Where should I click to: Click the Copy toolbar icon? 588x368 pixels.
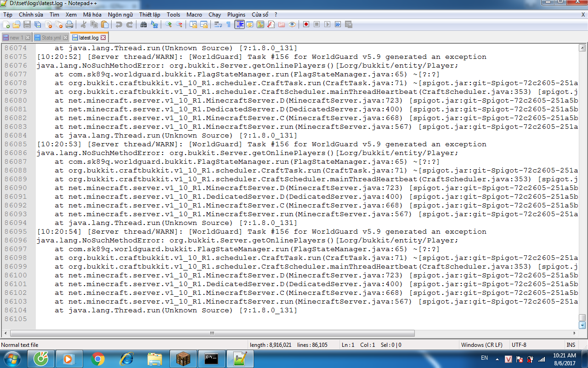[94, 24]
